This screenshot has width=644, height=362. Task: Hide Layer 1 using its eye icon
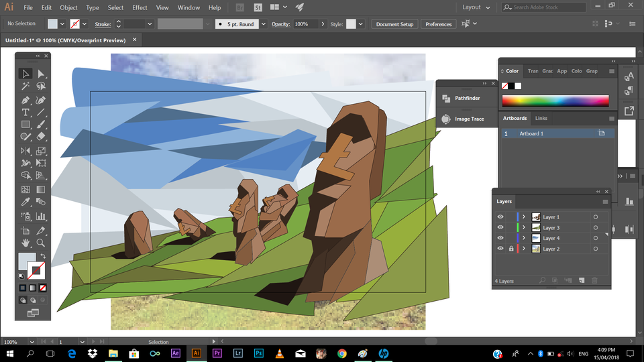[500, 217]
